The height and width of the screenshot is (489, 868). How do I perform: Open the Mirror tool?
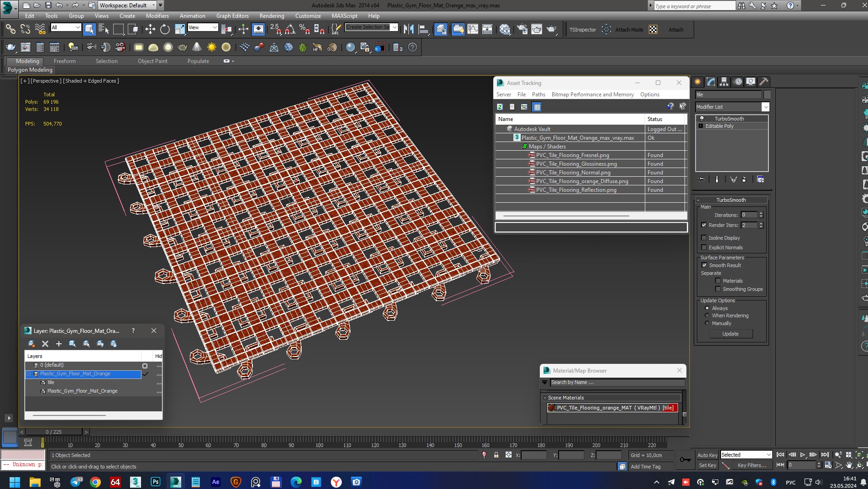[x=408, y=30]
